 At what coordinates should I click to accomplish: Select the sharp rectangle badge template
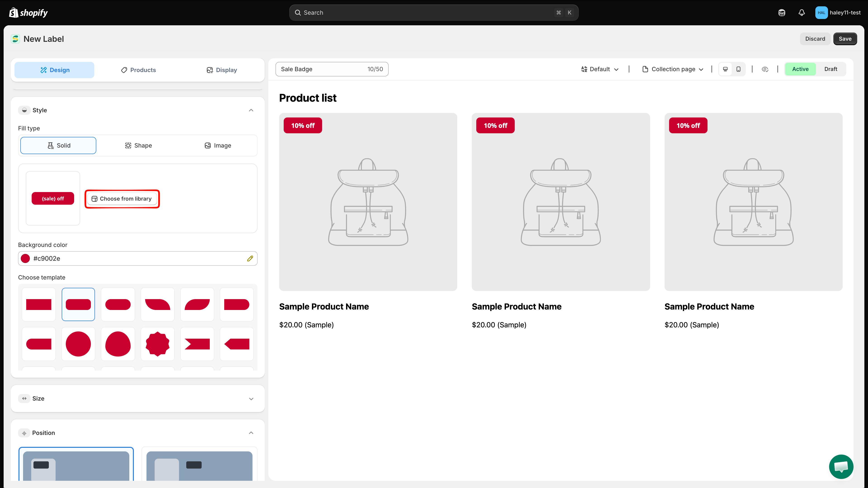(x=39, y=304)
